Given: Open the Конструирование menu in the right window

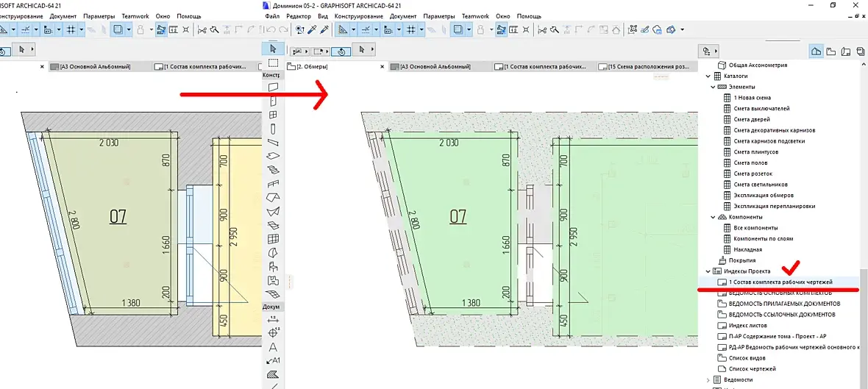Looking at the screenshot, I should pyautogui.click(x=359, y=16).
